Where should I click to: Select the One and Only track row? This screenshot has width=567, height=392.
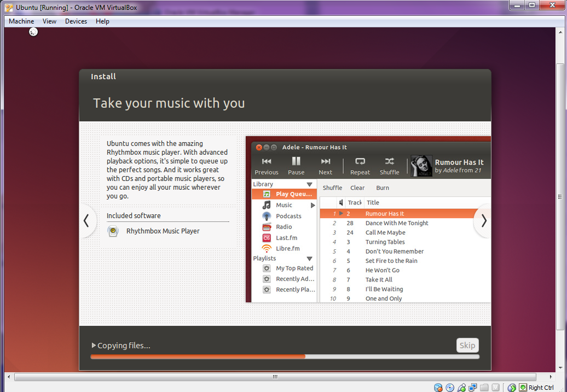[406, 298]
